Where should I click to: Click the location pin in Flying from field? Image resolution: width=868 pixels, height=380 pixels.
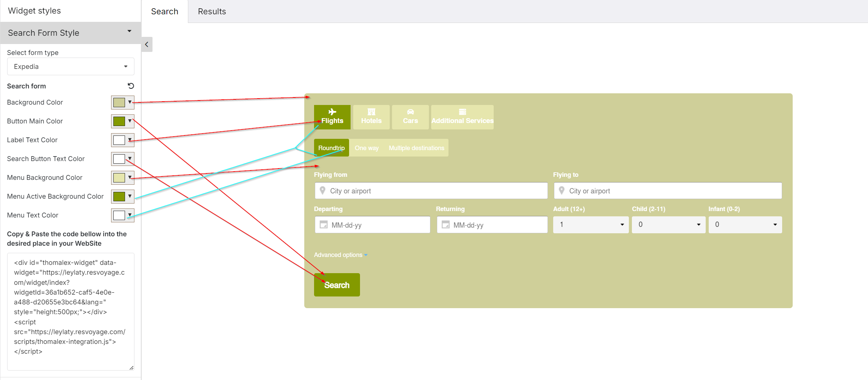coord(322,191)
